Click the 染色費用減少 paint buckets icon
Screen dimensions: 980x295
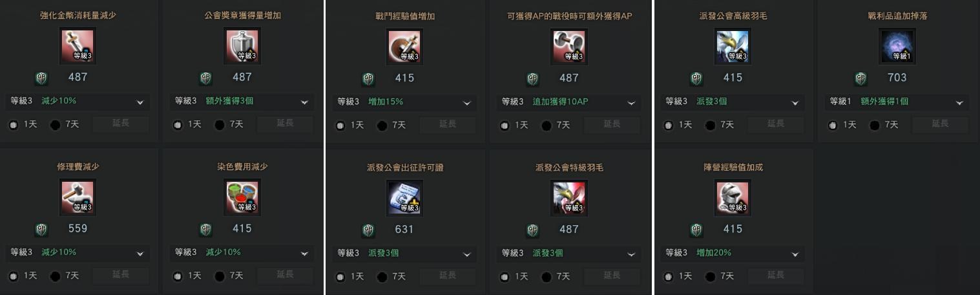[x=242, y=198]
